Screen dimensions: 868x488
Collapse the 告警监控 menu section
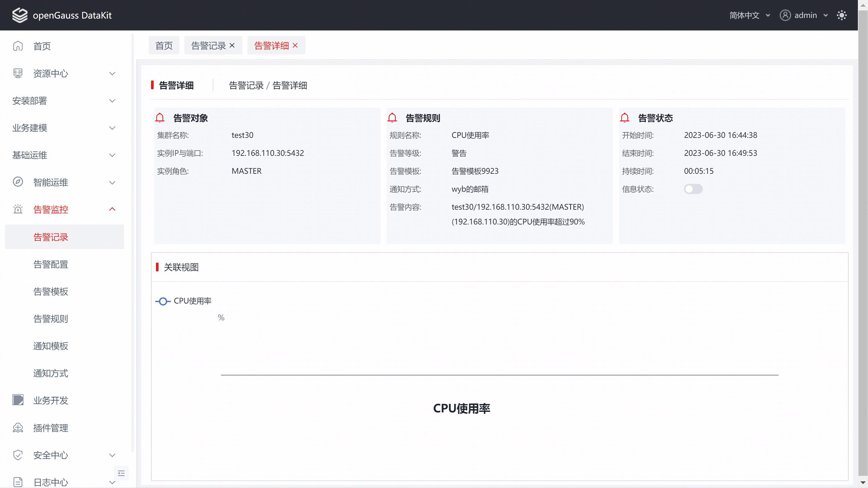click(112, 209)
